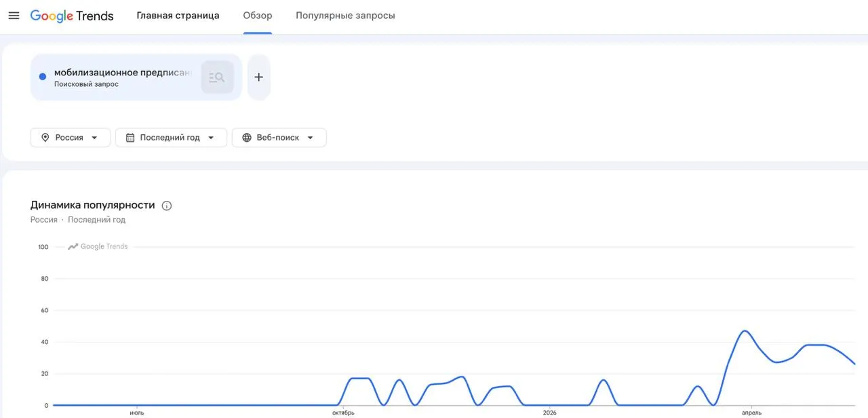Expand the Россия region dropdown arrow

pos(94,138)
